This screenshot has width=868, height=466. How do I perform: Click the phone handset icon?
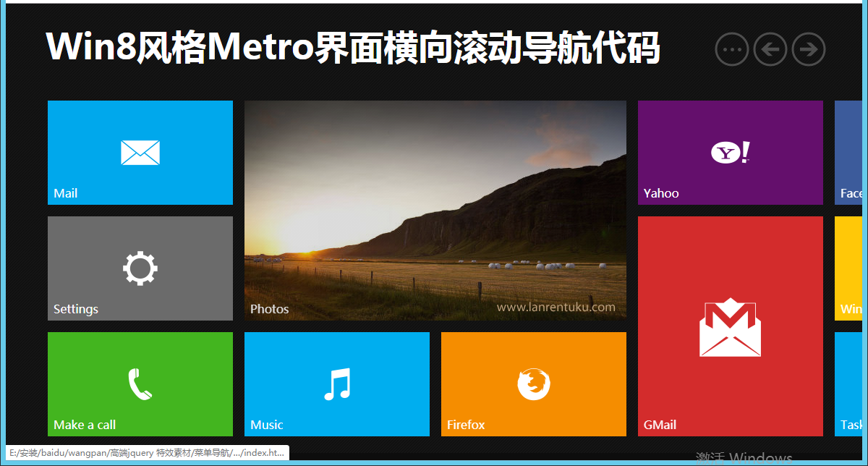(140, 384)
